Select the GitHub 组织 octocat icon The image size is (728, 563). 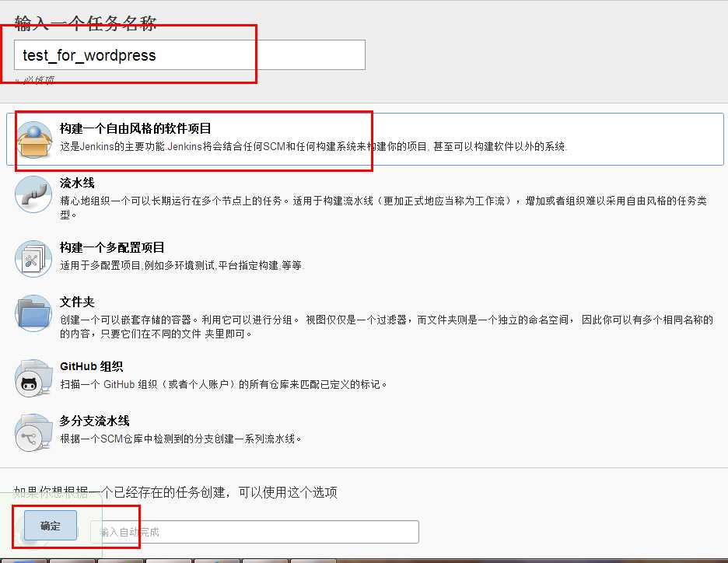(x=33, y=378)
